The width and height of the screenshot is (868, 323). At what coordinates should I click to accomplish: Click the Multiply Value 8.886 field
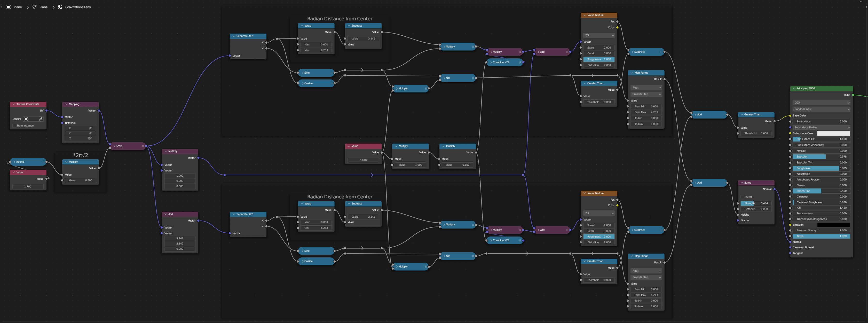81,180
